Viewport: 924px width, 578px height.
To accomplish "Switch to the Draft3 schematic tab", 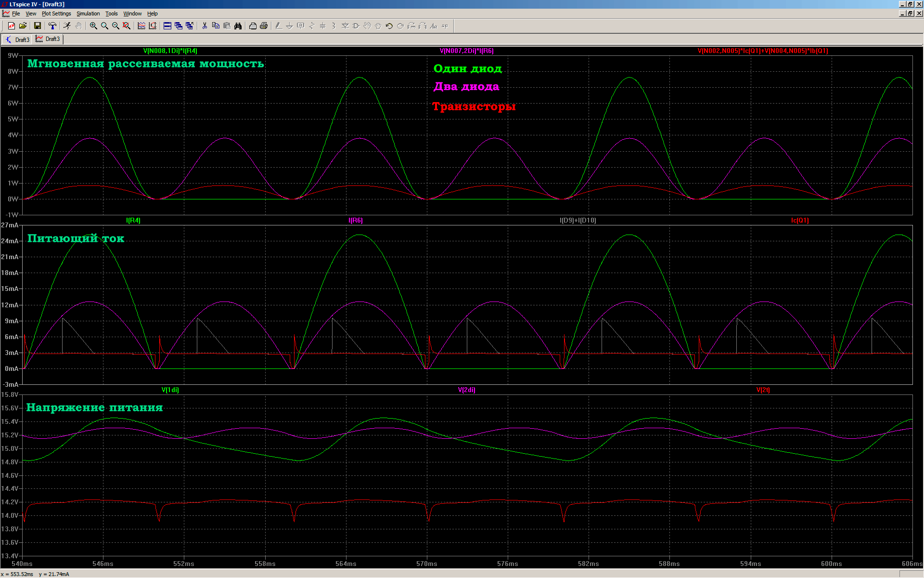I will [17, 39].
